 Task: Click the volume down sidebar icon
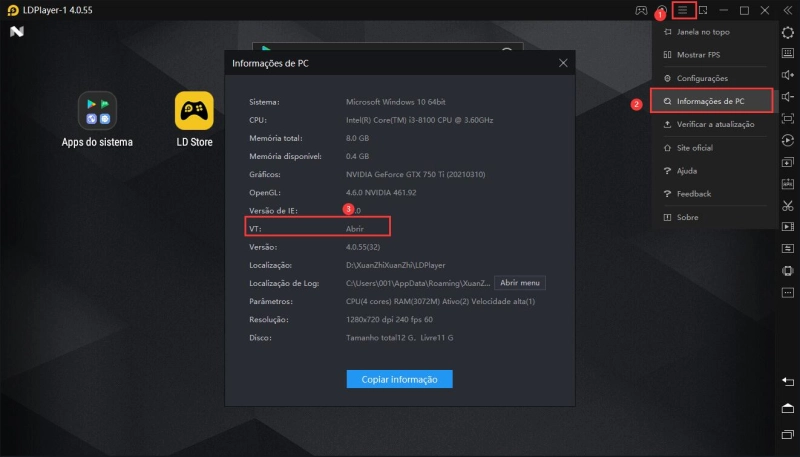point(787,97)
